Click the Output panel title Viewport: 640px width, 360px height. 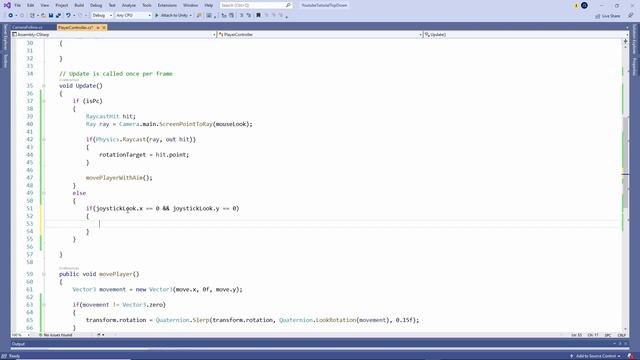point(18,344)
